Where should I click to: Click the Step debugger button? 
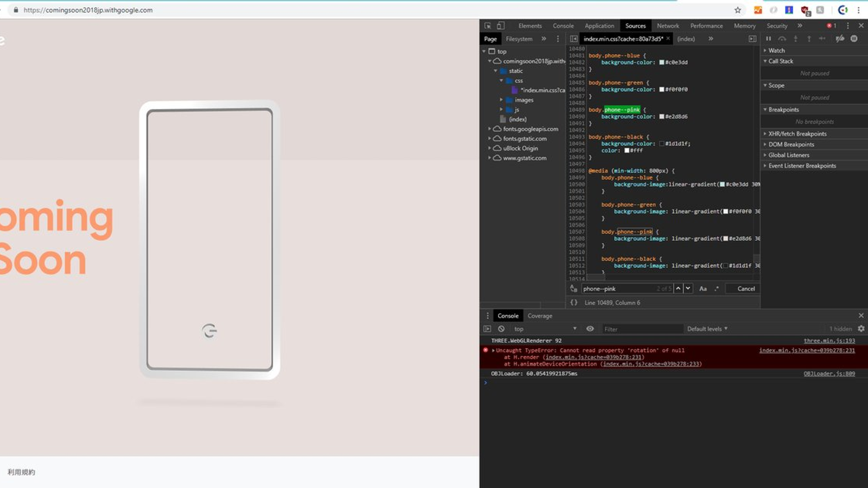(822, 38)
